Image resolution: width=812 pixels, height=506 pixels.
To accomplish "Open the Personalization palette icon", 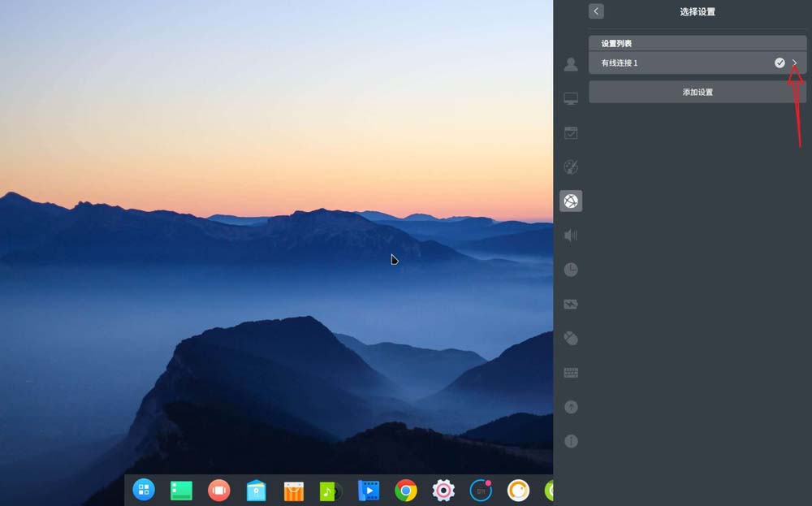I will [571, 167].
